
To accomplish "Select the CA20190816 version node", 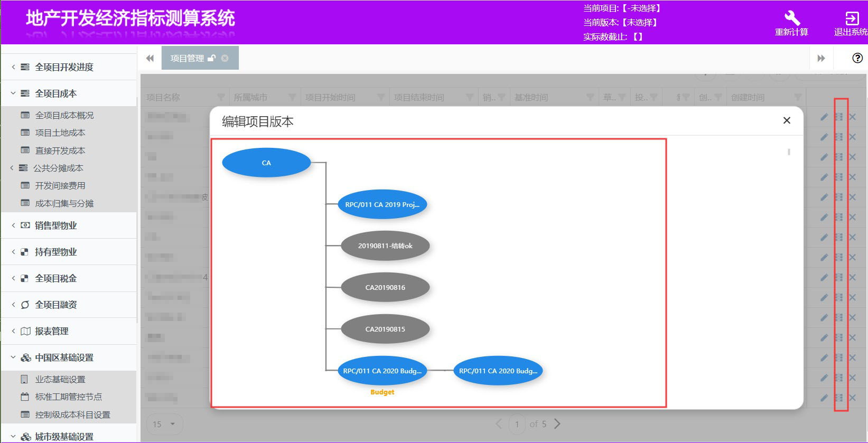I will (x=385, y=287).
